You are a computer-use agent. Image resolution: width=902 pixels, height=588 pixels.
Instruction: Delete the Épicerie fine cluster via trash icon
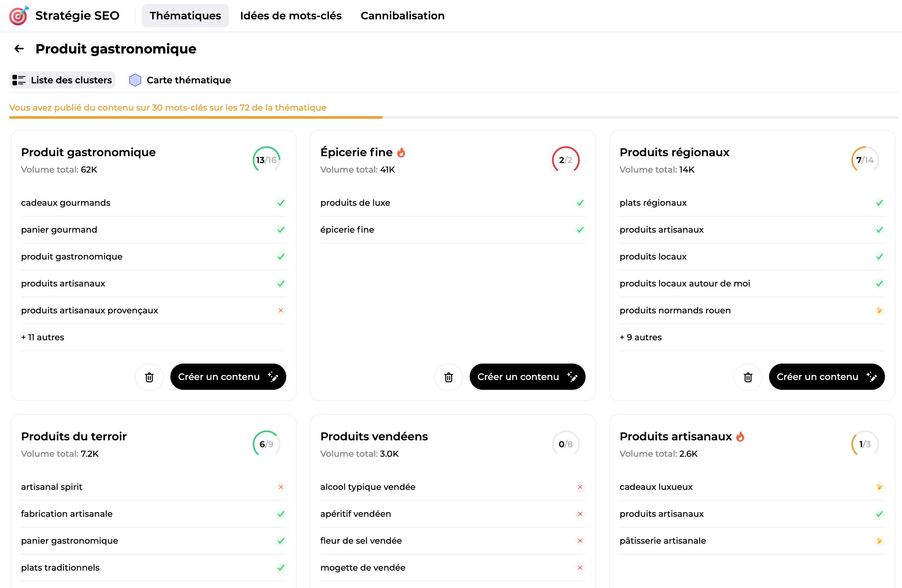click(x=448, y=377)
